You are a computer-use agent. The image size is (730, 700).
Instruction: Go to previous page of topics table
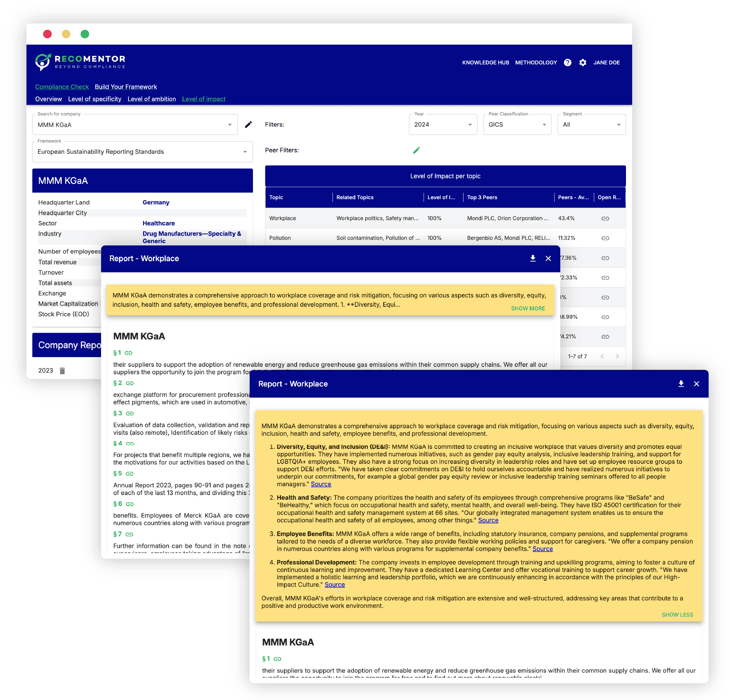[x=602, y=356]
